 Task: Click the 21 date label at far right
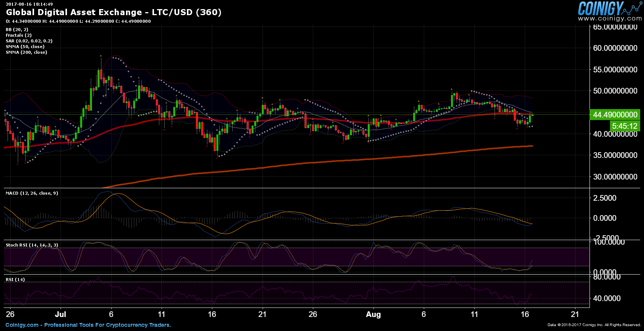575,314
